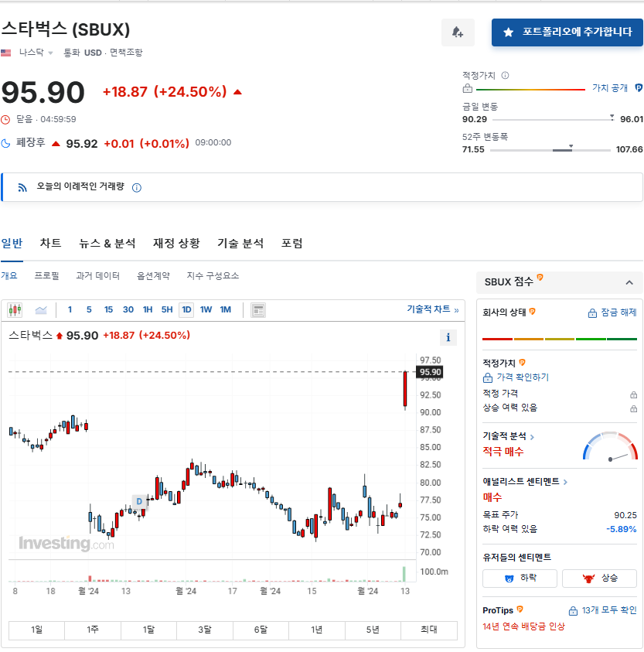Select the 1년 time range
The image size is (644, 652).
coord(317,630)
